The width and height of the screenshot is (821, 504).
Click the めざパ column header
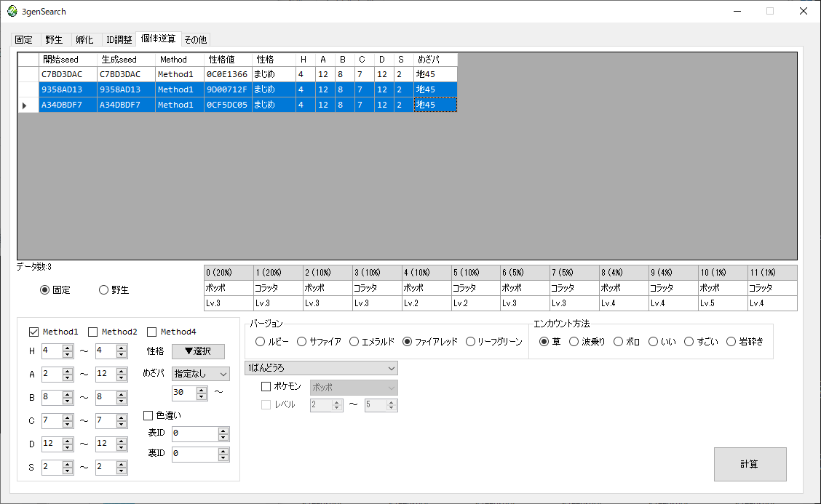point(435,60)
